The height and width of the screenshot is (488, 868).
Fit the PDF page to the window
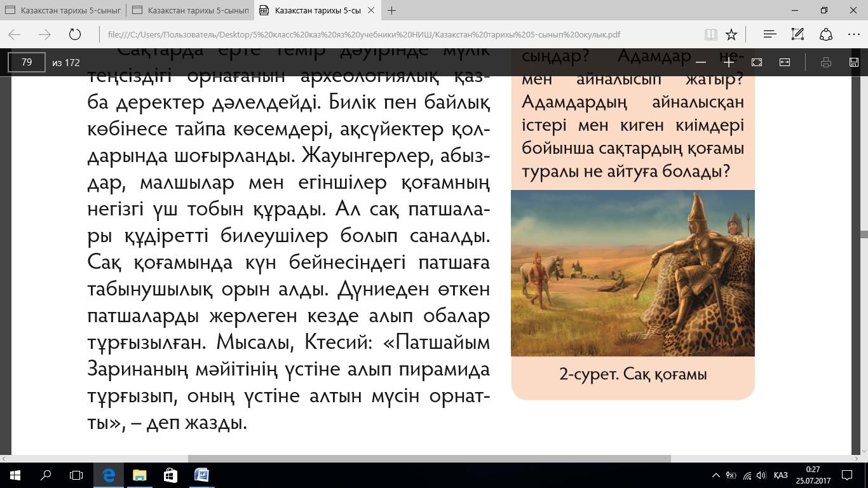click(x=757, y=62)
